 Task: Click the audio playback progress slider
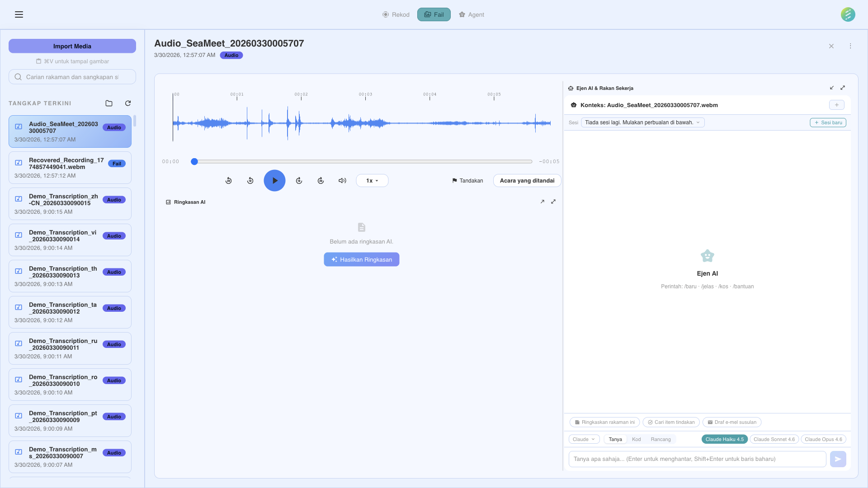[363, 161]
